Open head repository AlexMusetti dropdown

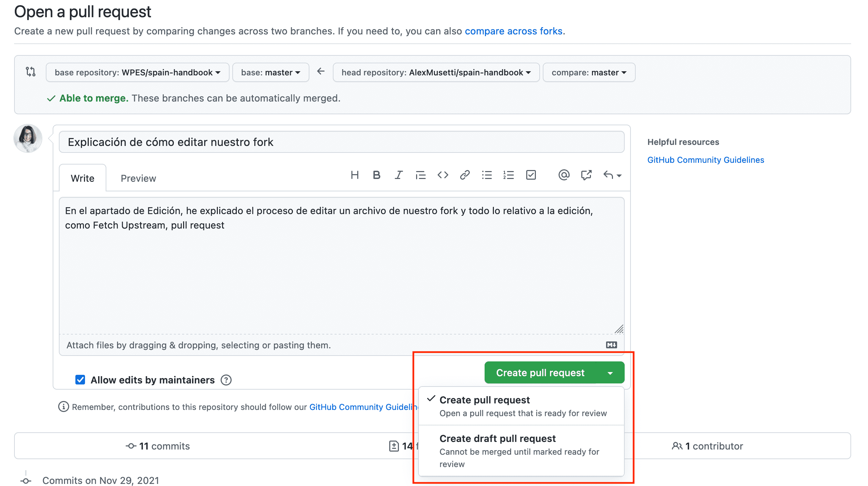click(x=436, y=72)
